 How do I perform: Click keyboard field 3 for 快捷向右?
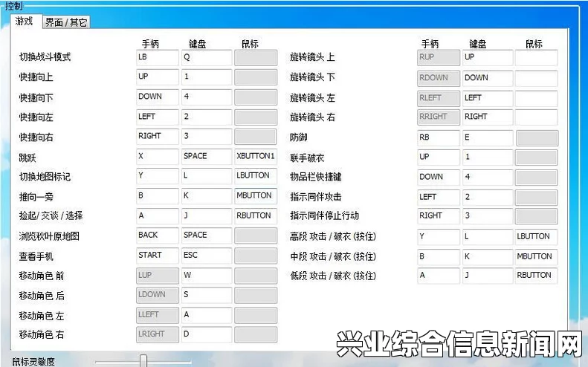pyautogui.click(x=207, y=137)
